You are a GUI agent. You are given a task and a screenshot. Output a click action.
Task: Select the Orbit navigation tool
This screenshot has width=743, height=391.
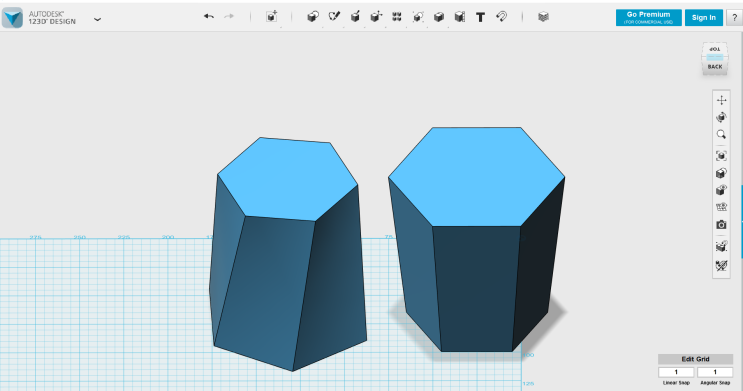721,117
